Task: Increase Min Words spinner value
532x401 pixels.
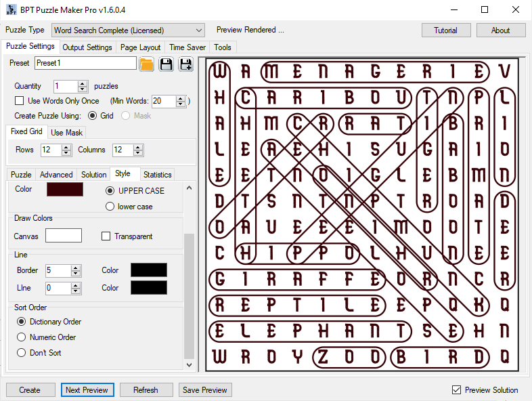Action: point(181,98)
